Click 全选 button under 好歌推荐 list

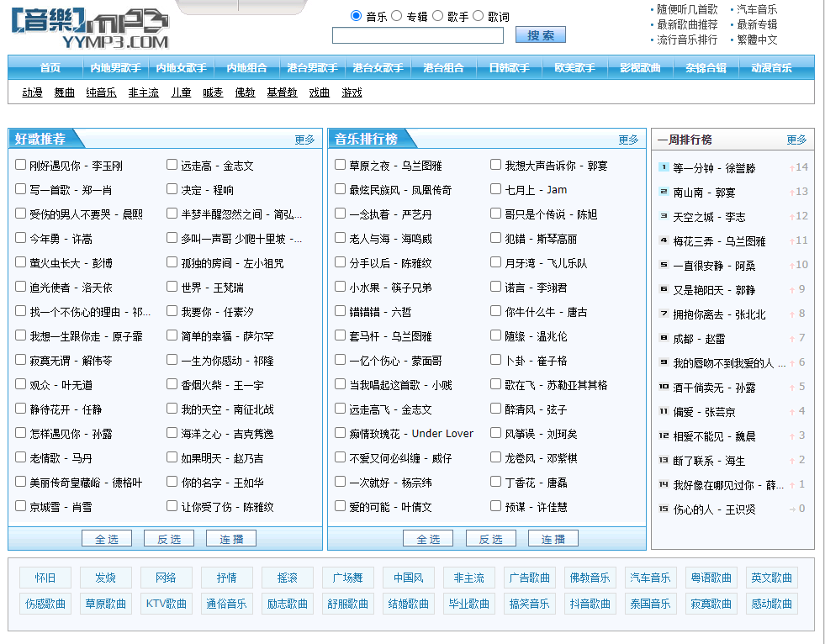(107, 539)
